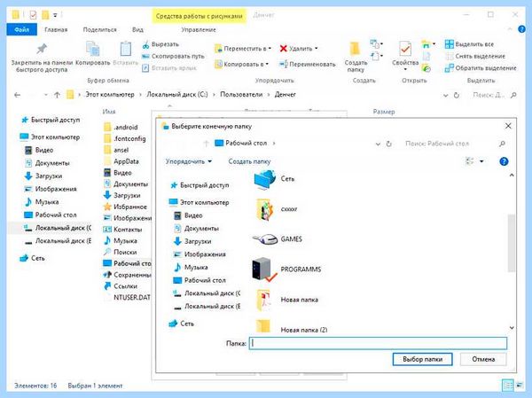The height and width of the screenshot is (398, 532).
Task: Open the Move to dropdown
Action: click(x=243, y=49)
